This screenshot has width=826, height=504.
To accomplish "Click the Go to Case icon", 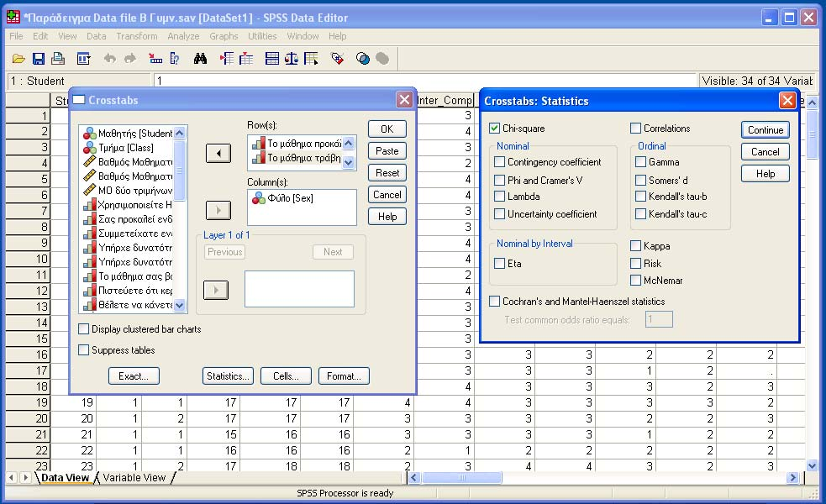I will pyautogui.click(x=155, y=59).
